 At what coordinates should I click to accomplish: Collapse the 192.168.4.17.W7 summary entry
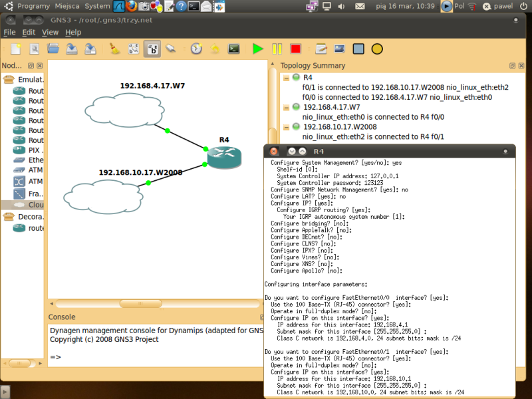coord(287,108)
